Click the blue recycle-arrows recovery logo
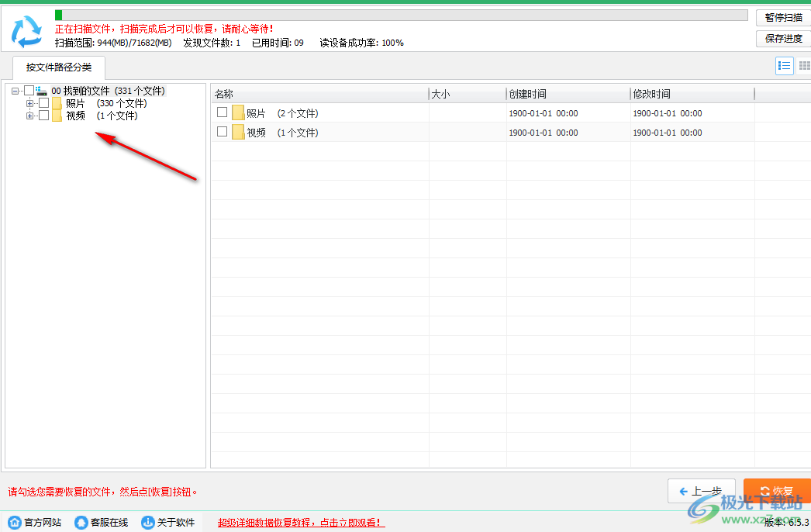 [x=27, y=31]
